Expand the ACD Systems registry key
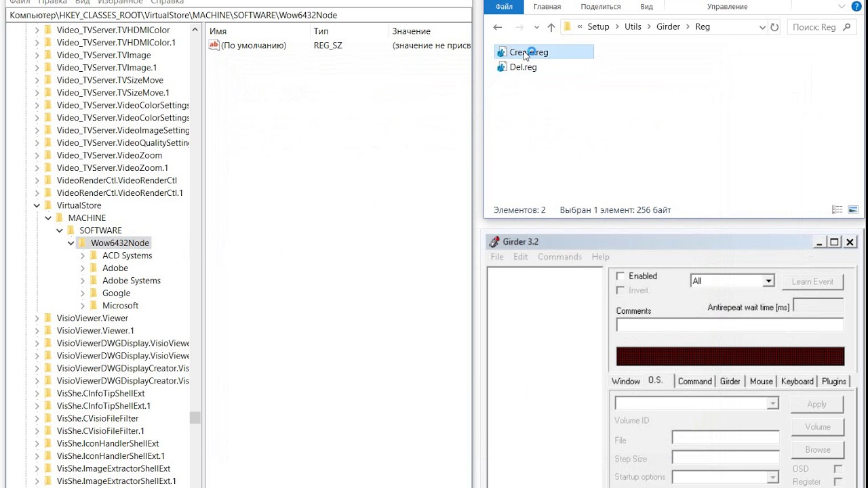This screenshot has height=488, width=868. coord(83,256)
